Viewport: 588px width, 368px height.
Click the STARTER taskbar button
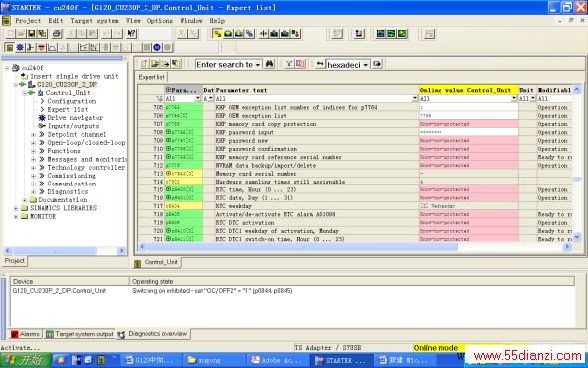[x=341, y=360]
